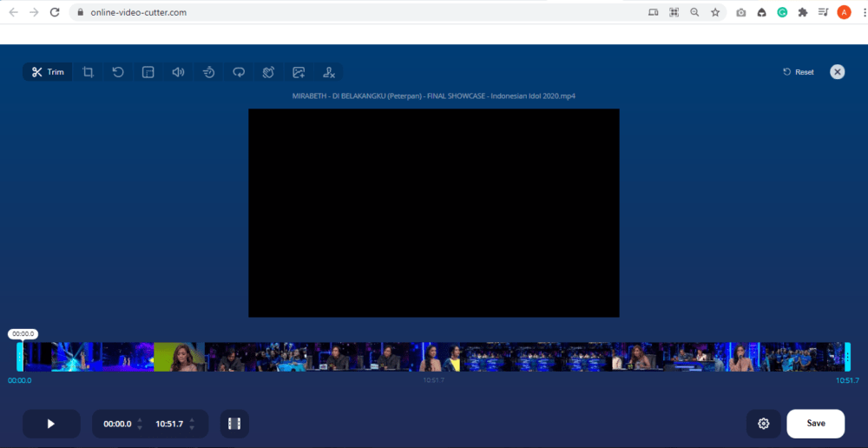This screenshot has width=868, height=448.
Task: Click the QR code icon in address bar
Action: [x=674, y=12]
